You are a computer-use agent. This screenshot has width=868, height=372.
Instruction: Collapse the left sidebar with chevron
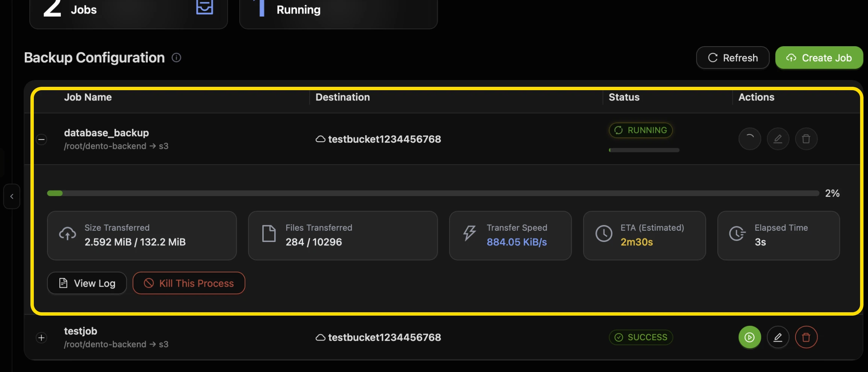pos(12,196)
